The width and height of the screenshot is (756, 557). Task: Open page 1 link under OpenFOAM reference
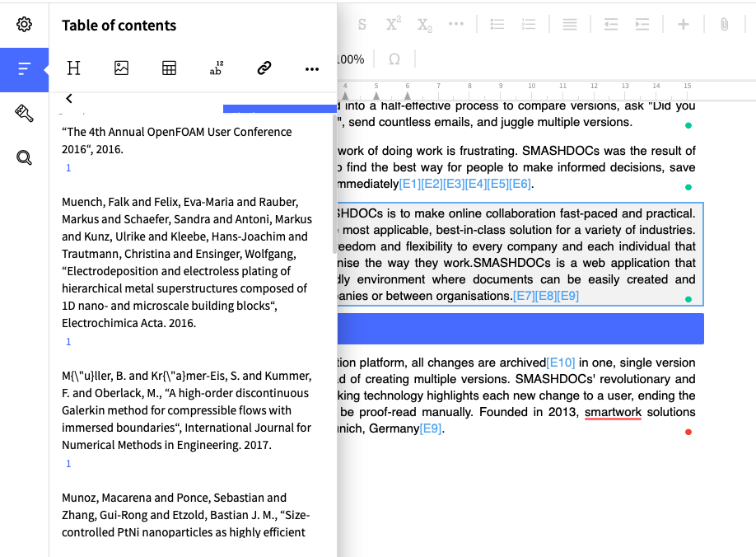(x=68, y=168)
